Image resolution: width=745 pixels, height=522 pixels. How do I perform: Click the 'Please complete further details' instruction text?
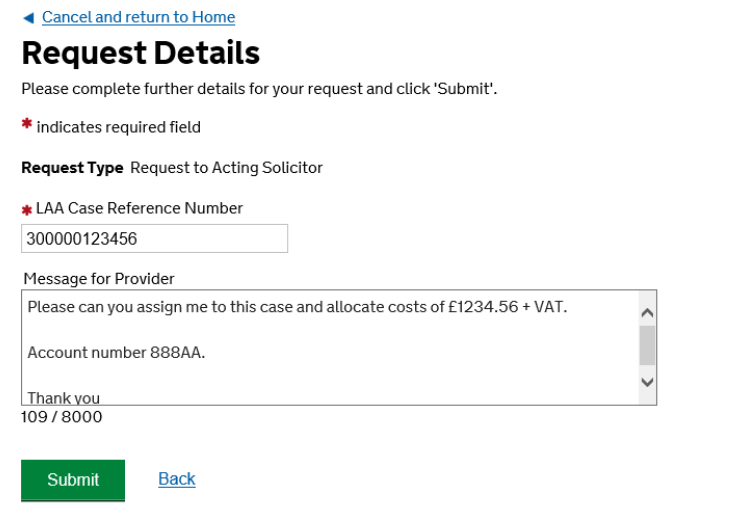click(259, 89)
